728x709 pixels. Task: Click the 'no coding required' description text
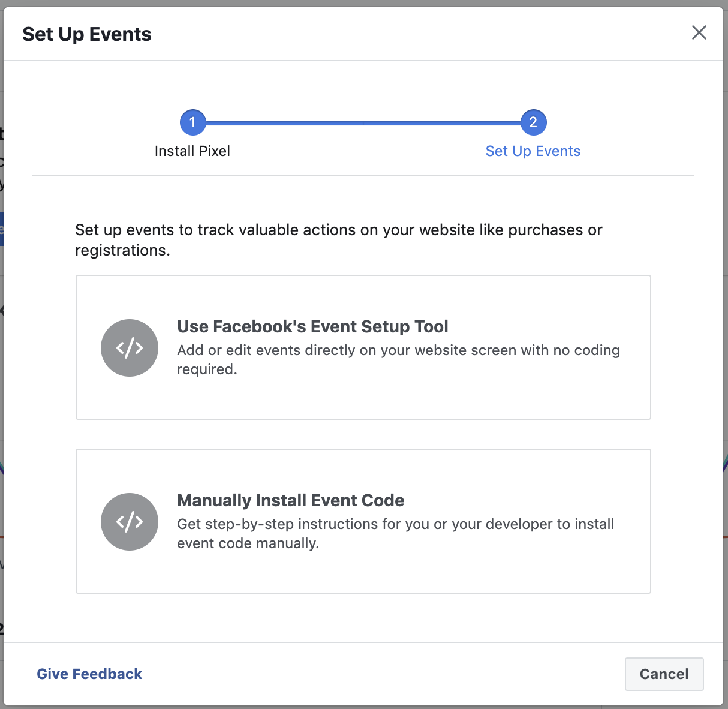point(398,360)
